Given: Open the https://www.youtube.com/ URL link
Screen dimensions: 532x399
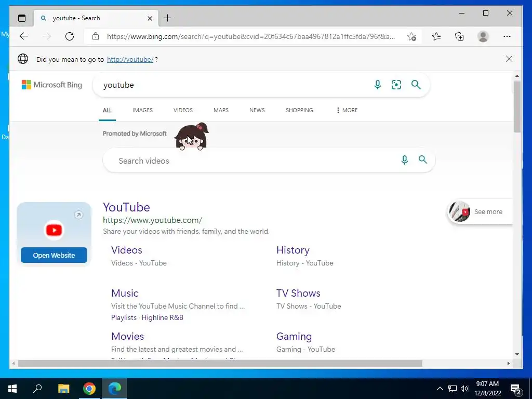Looking at the screenshot, I should coord(152,220).
